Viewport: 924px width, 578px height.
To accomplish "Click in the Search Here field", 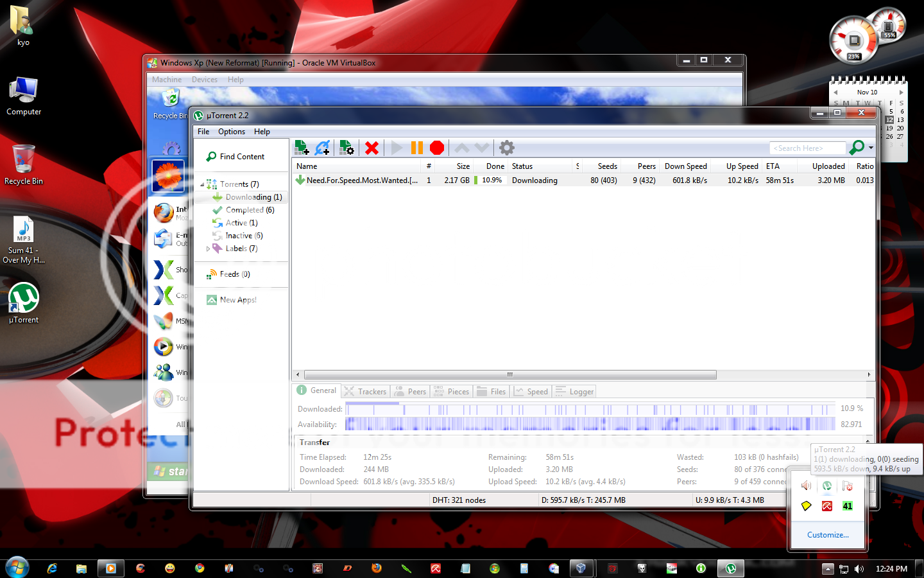I will 807,148.
